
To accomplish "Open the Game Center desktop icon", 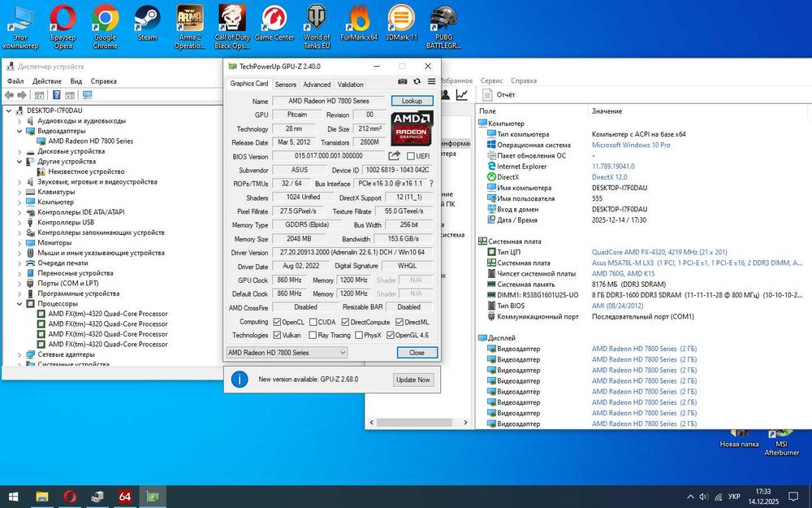I will tap(274, 23).
